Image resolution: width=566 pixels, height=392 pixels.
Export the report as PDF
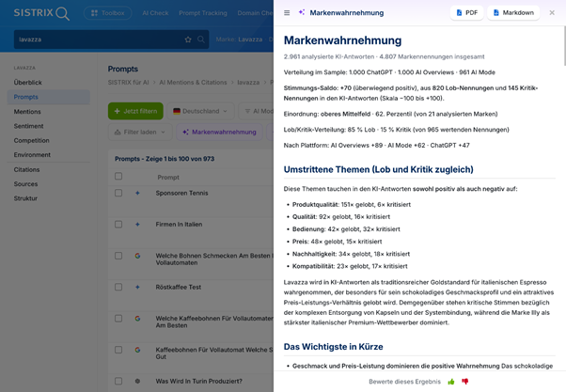(x=466, y=12)
